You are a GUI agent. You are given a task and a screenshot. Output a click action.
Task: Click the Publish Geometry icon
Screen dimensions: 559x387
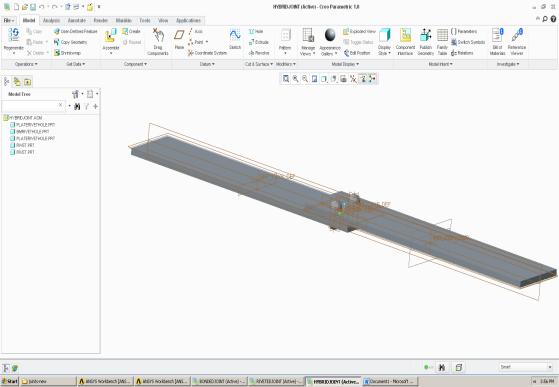[425, 35]
